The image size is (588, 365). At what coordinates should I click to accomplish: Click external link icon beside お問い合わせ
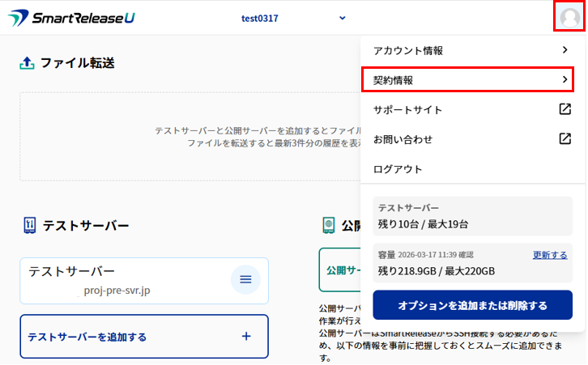coord(565,139)
